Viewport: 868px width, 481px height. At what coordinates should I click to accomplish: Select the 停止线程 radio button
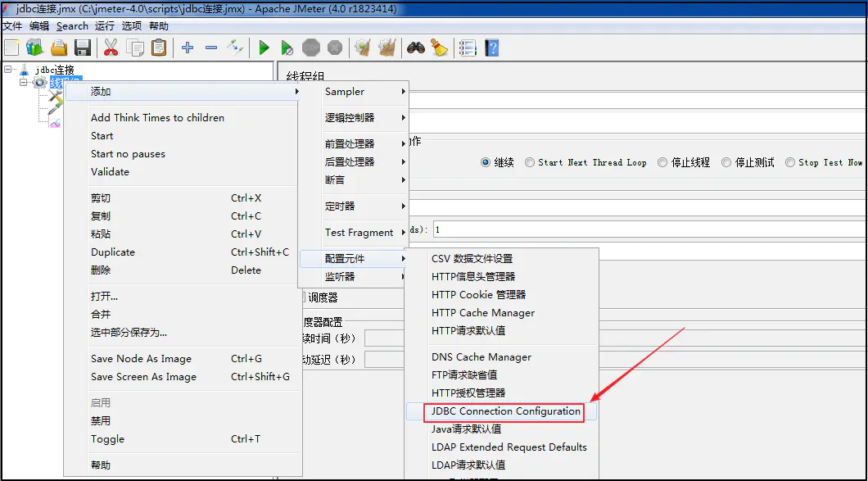coord(662,162)
